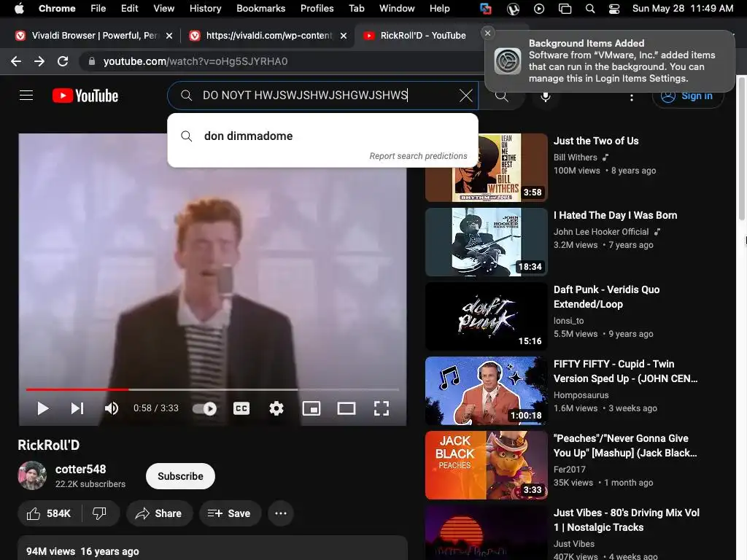Subscribe to cotter548 channel
The width and height of the screenshot is (747, 560).
point(181,476)
